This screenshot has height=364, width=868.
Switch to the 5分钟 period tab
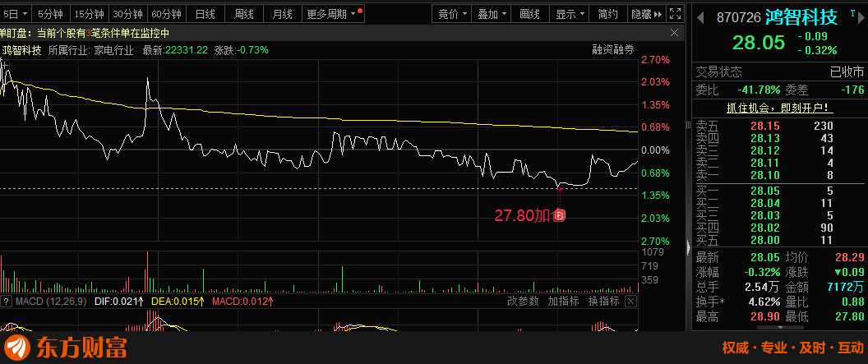(x=51, y=15)
